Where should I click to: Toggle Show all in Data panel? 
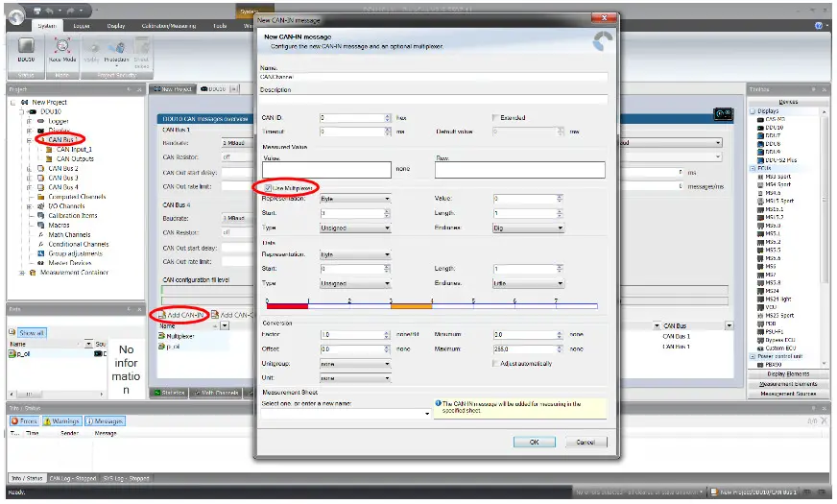click(32, 333)
